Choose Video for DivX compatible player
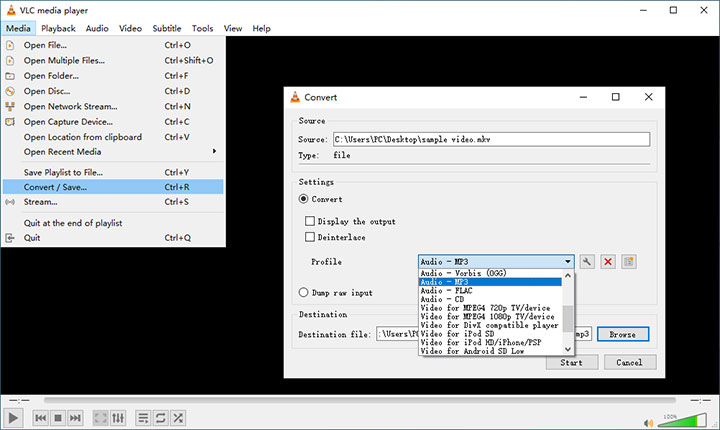This screenshot has height=430, width=720. [489, 325]
